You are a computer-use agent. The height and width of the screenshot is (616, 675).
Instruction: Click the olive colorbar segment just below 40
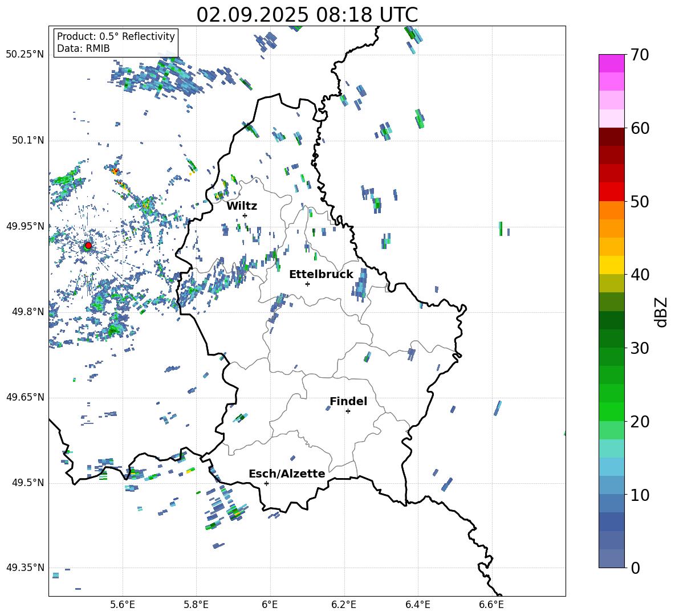[612, 283]
